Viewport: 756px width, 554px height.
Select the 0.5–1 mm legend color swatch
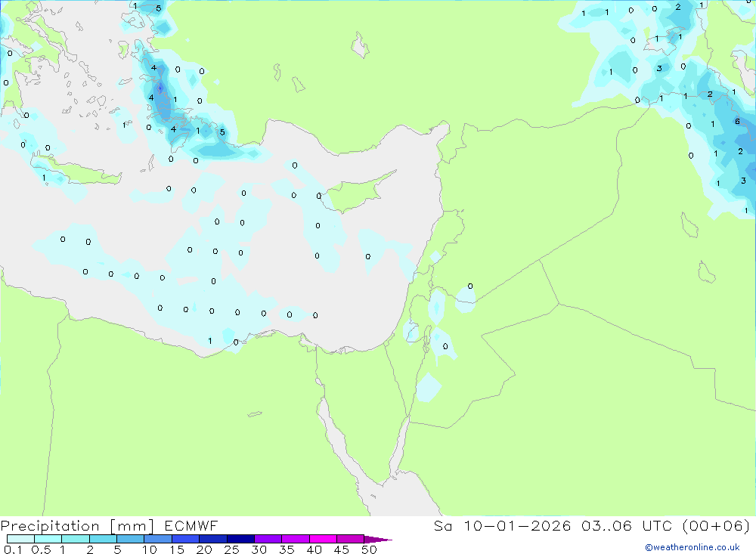coord(48,539)
